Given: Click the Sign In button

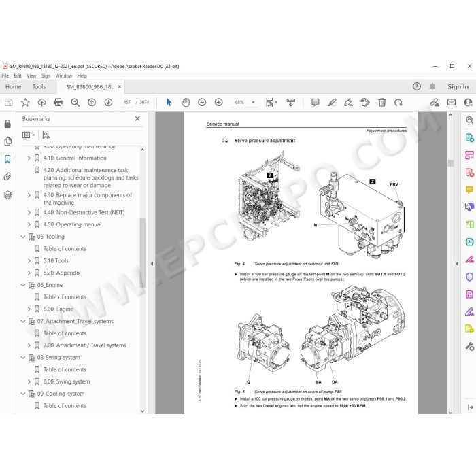Looking at the screenshot, I should point(458,87).
